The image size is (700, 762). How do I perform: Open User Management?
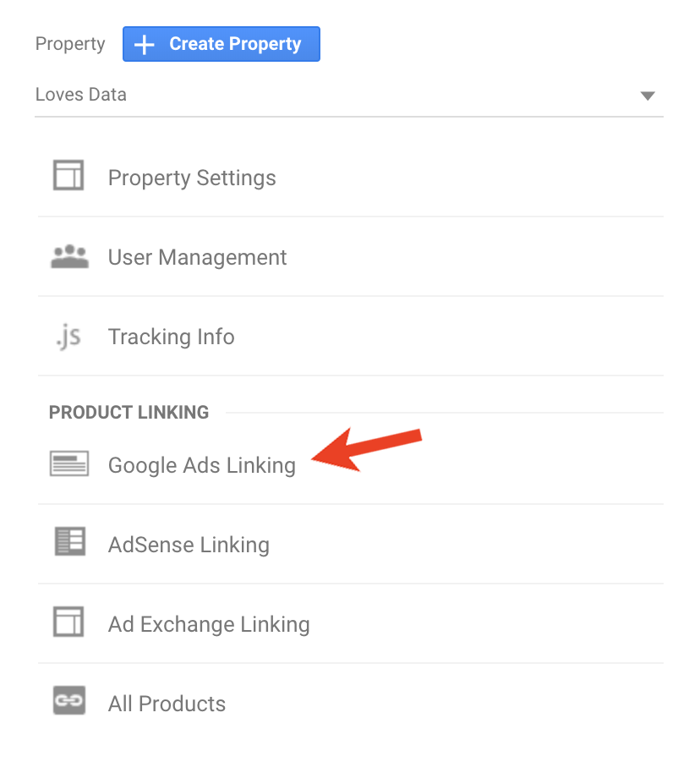(x=351, y=257)
